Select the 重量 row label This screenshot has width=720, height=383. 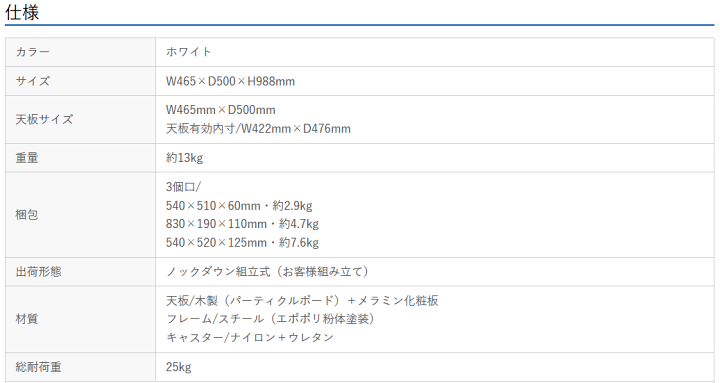[27, 158]
